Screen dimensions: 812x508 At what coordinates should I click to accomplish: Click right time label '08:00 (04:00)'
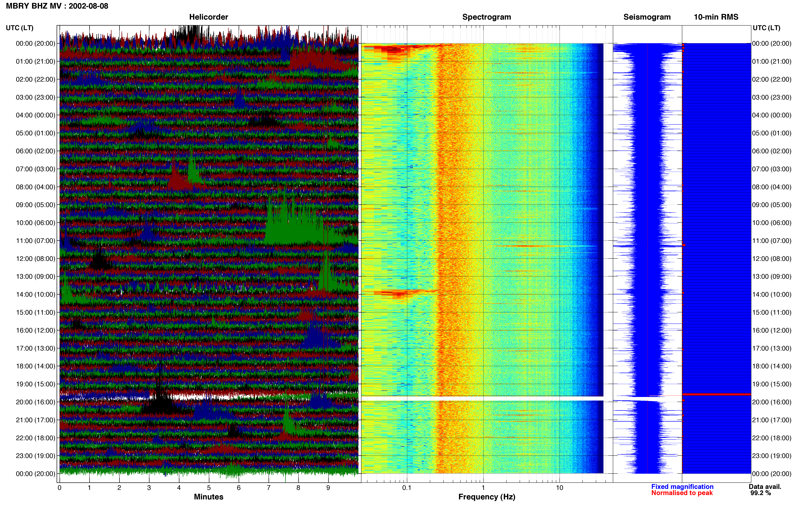point(772,187)
